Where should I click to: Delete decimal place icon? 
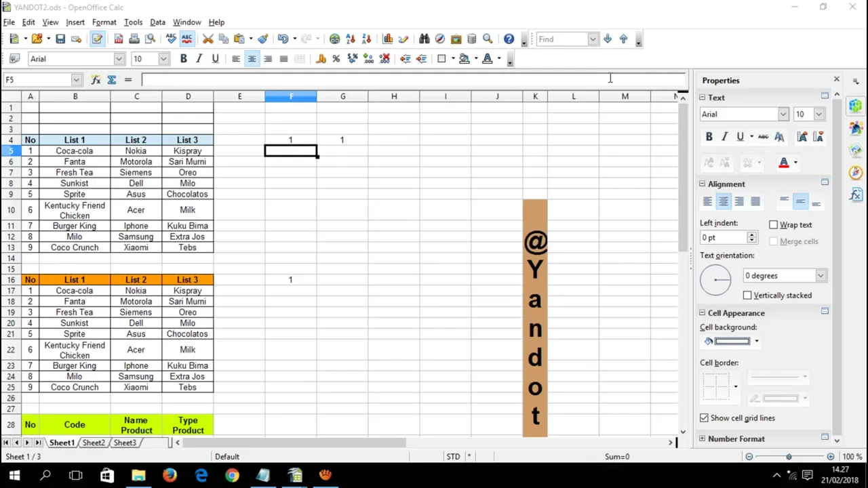click(384, 59)
